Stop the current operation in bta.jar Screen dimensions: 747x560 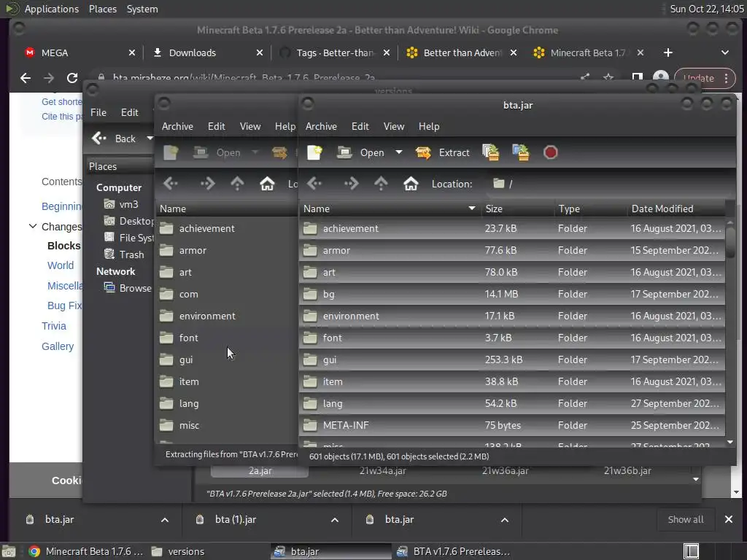(x=550, y=152)
